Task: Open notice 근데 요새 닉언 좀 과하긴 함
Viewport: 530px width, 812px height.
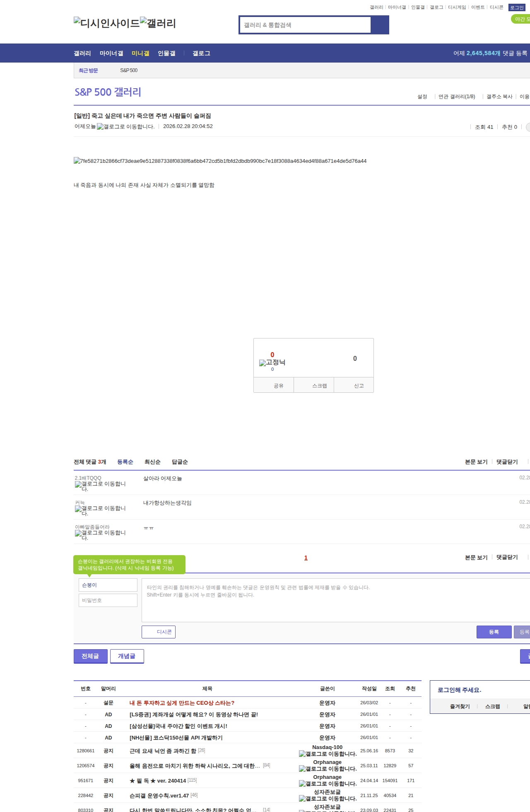Action: click(163, 751)
